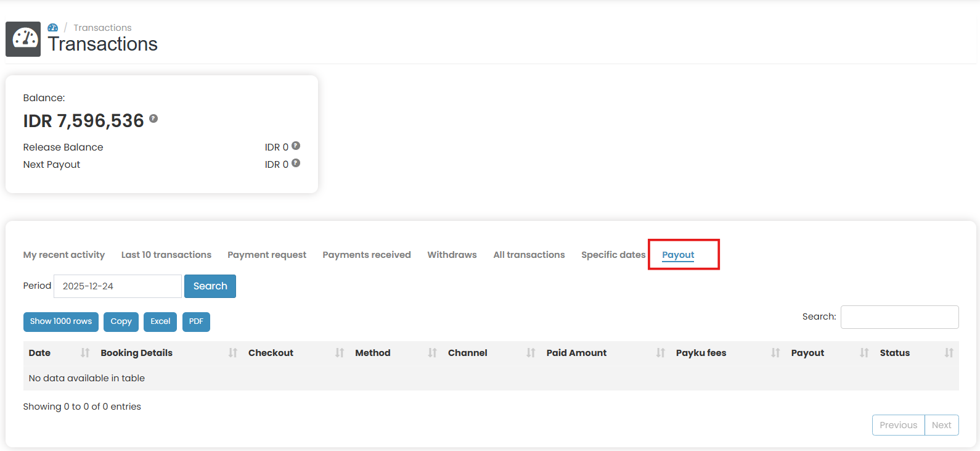Click the Show 1000 rows button
Screen dimensions: 980x451
61,321
